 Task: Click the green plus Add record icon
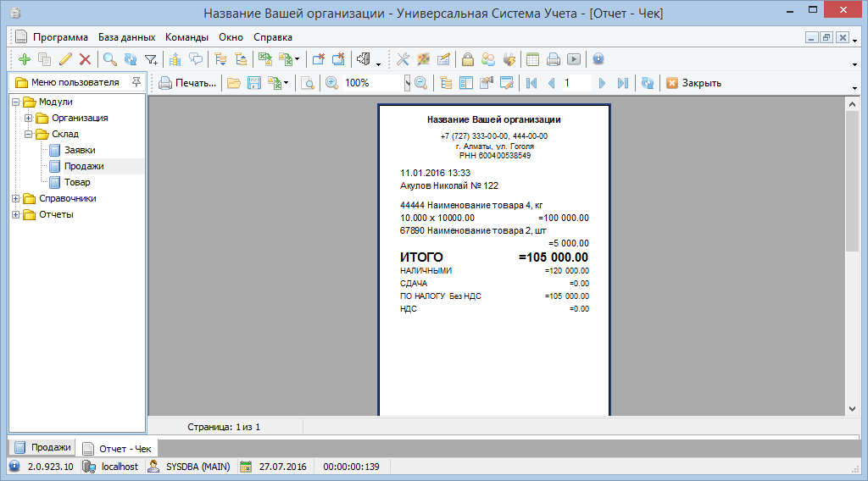(24, 59)
